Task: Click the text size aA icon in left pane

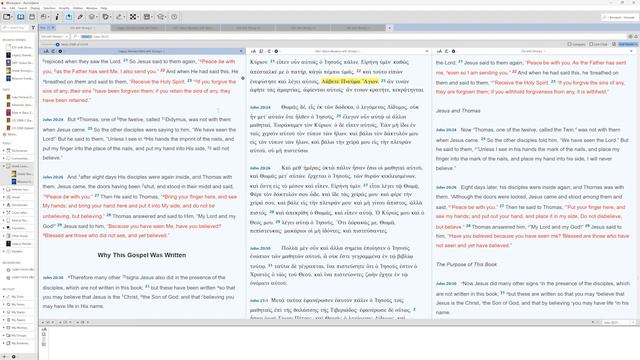Action: 46,51
